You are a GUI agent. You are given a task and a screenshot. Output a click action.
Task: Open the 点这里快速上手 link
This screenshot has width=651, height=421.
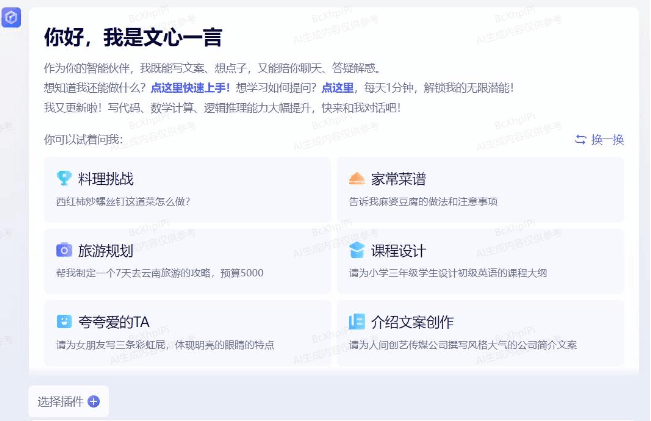tap(190, 88)
